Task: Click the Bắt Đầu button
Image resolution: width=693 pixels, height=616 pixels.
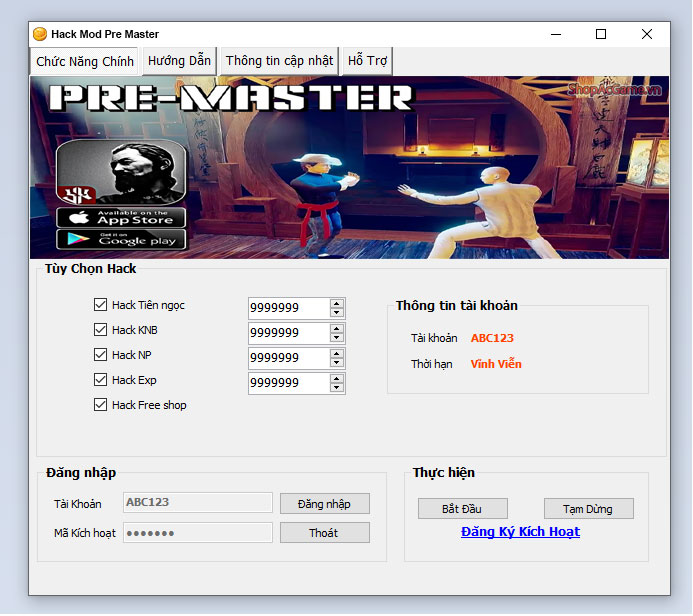Action: tap(463, 509)
